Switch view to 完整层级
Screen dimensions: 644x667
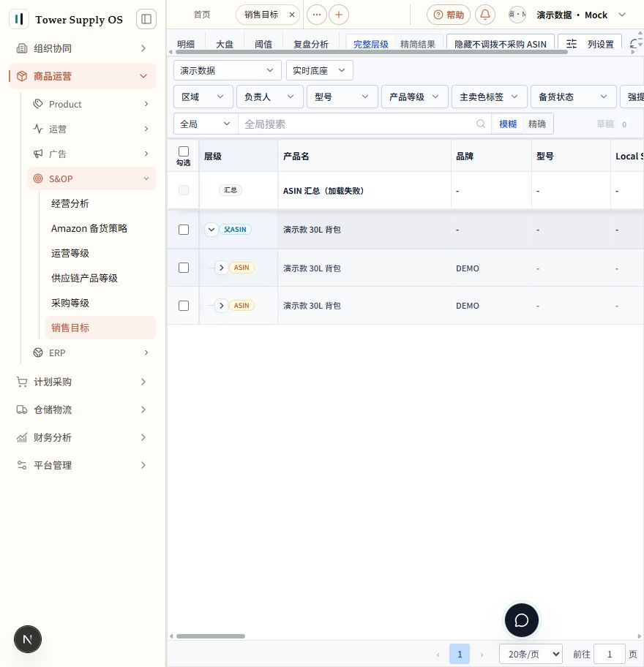click(371, 44)
